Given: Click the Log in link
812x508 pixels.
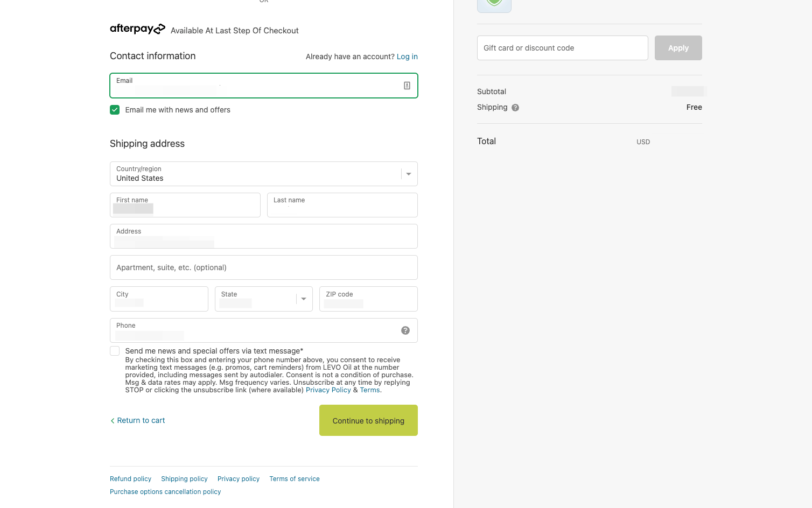Looking at the screenshot, I should 407,57.
